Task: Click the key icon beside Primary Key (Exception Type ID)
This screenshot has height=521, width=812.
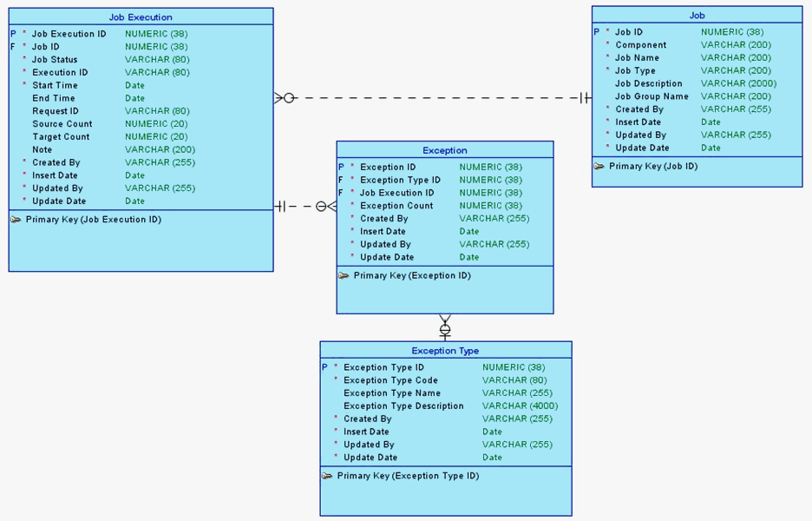Action: click(x=327, y=476)
